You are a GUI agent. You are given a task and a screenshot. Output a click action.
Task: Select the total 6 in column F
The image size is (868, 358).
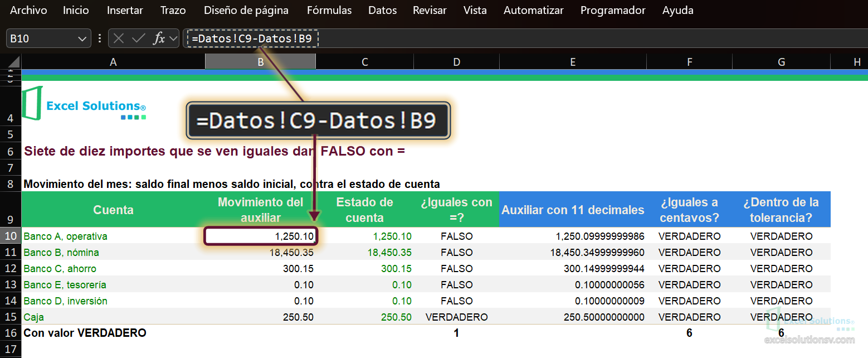click(x=690, y=333)
